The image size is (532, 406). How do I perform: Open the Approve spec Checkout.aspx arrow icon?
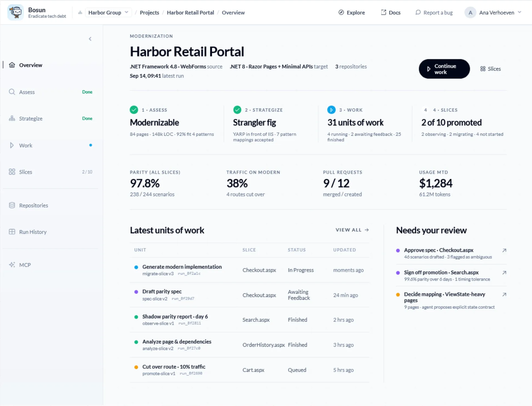(x=504, y=251)
